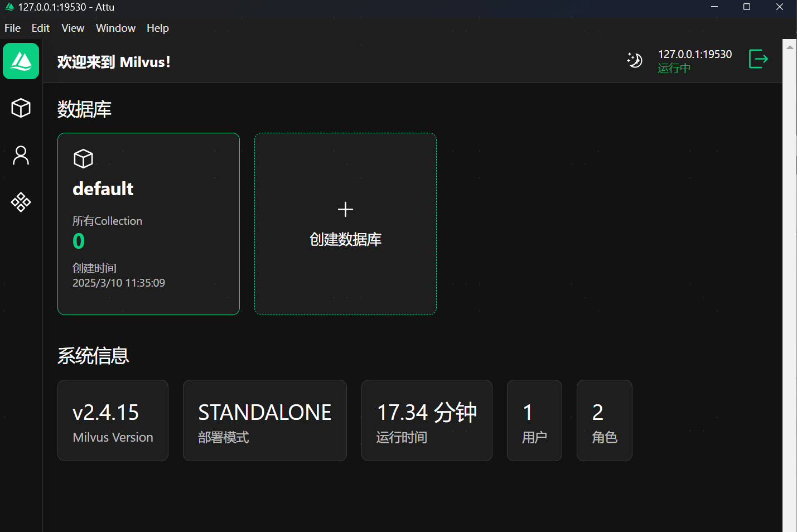Close the Attu window

tap(780, 7)
